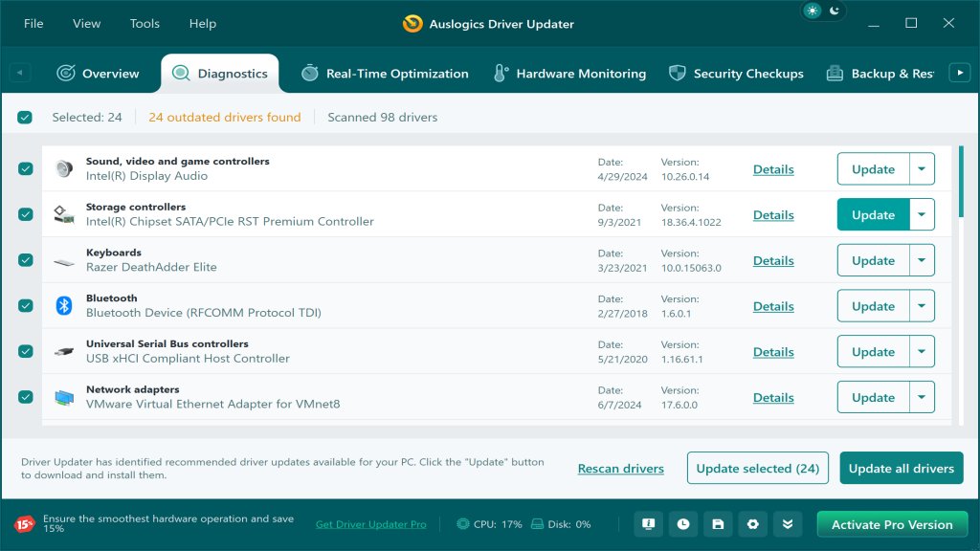Open Update dropdown arrow for Bluetooth Device
This screenshot has width=980, height=551.
922,306
